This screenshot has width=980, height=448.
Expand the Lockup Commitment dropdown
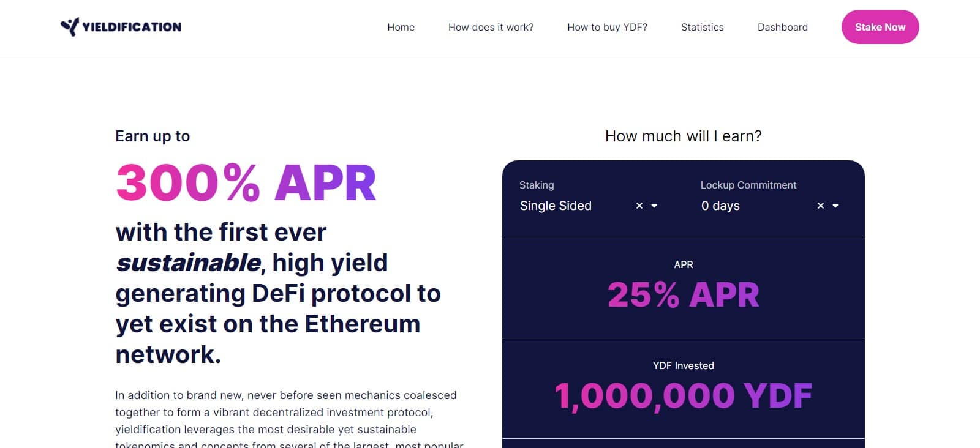835,206
